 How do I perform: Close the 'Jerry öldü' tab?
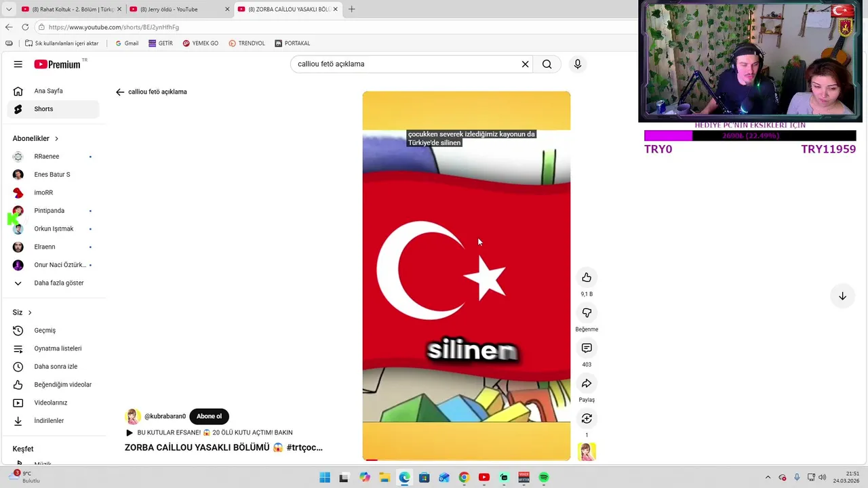227,9
